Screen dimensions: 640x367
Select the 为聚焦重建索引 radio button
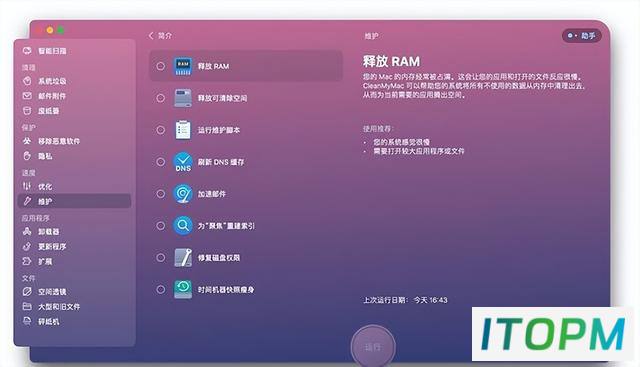[160, 225]
